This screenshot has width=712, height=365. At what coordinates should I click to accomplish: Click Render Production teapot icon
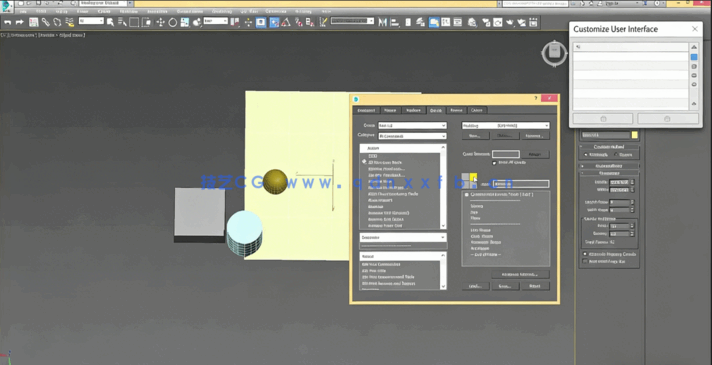coord(510,22)
